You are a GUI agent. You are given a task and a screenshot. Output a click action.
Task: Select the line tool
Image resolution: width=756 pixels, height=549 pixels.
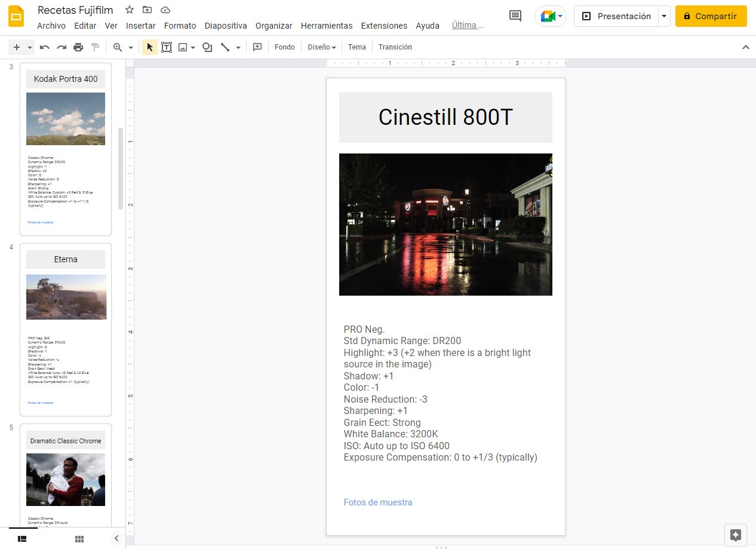pos(225,47)
